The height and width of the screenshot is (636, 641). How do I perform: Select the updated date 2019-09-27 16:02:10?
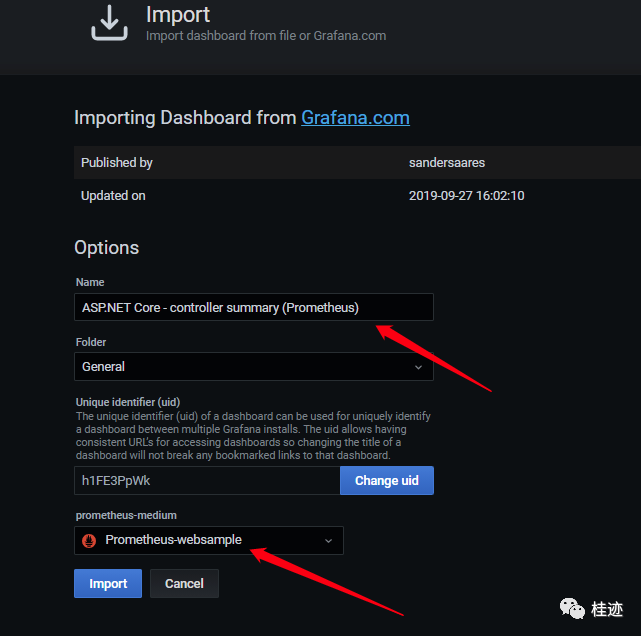click(466, 196)
